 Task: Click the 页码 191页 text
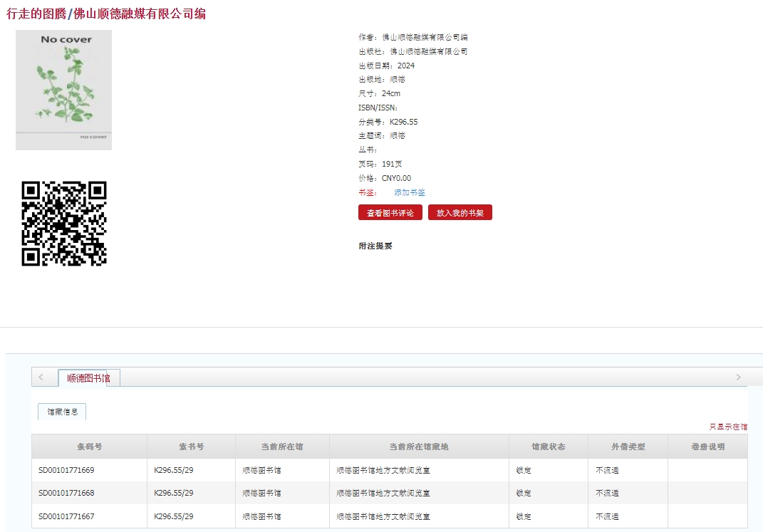380,164
